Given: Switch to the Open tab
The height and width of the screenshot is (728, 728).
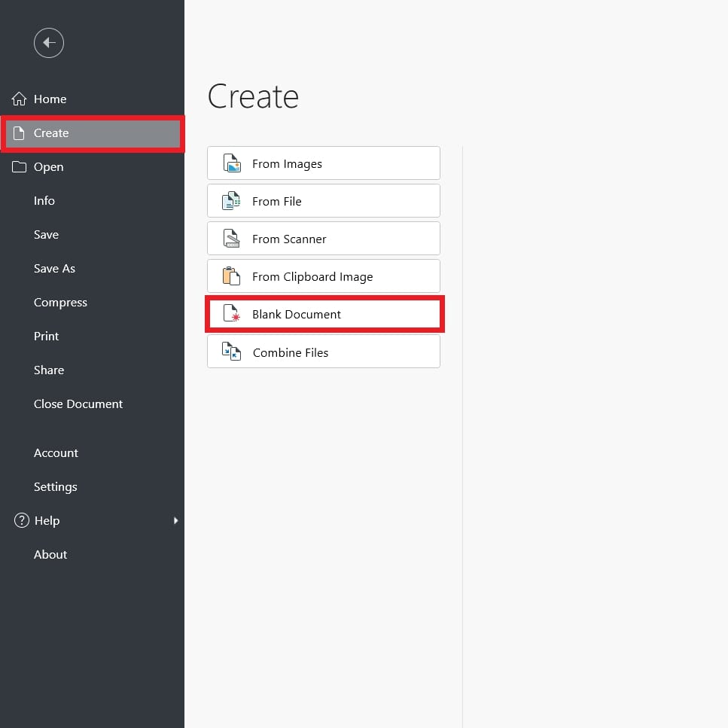Looking at the screenshot, I should (48, 166).
